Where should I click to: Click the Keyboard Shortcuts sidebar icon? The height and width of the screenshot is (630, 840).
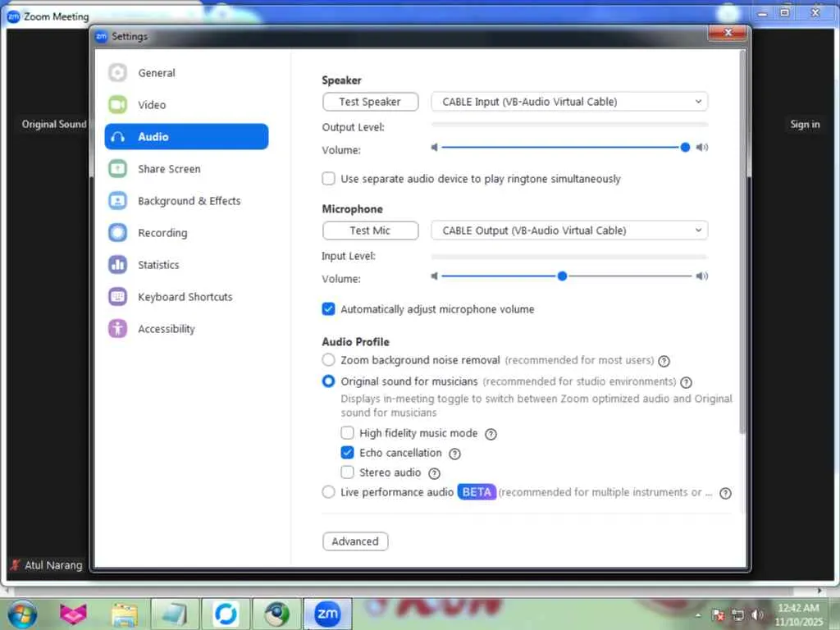point(118,297)
